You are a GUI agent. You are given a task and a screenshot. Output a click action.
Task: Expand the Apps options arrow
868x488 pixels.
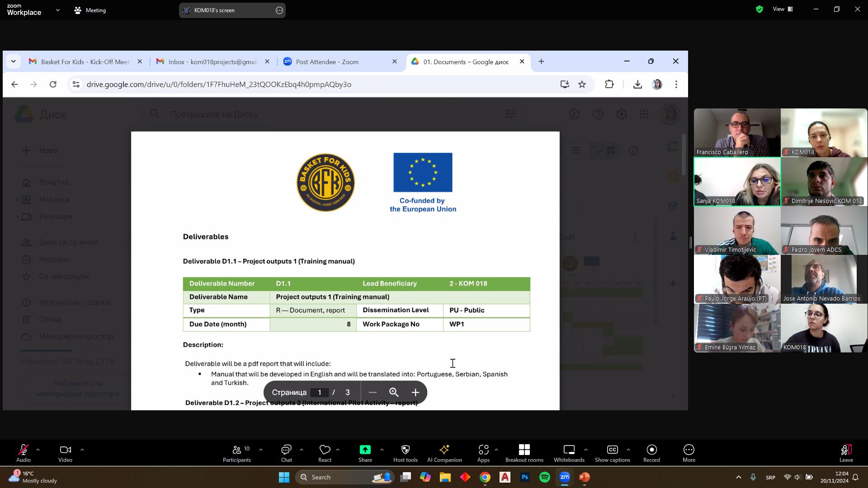[x=496, y=450]
